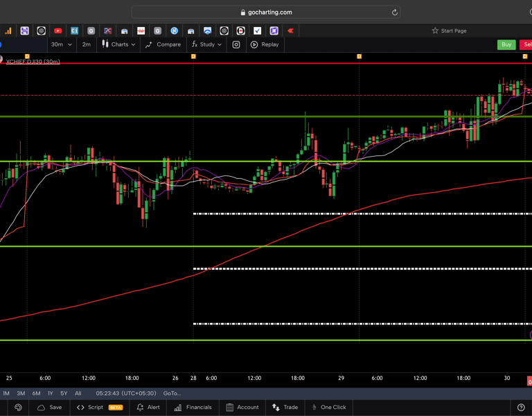Click the '30' date label on time axis
Image resolution: width=532 pixels, height=416 pixels.
click(x=507, y=378)
